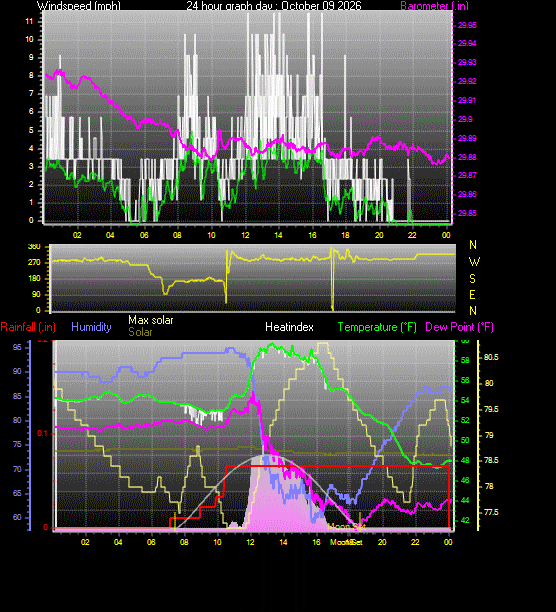The width and height of the screenshot is (556, 612).
Task: Click the Solar legend label
Action: point(140,332)
